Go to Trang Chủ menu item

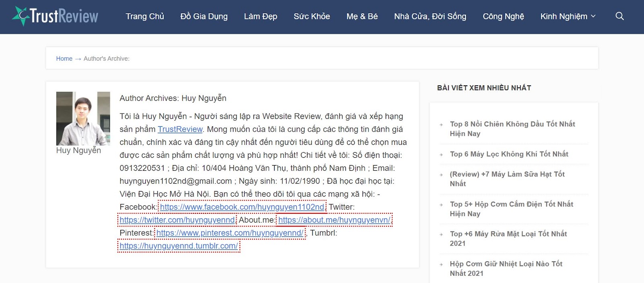click(145, 17)
